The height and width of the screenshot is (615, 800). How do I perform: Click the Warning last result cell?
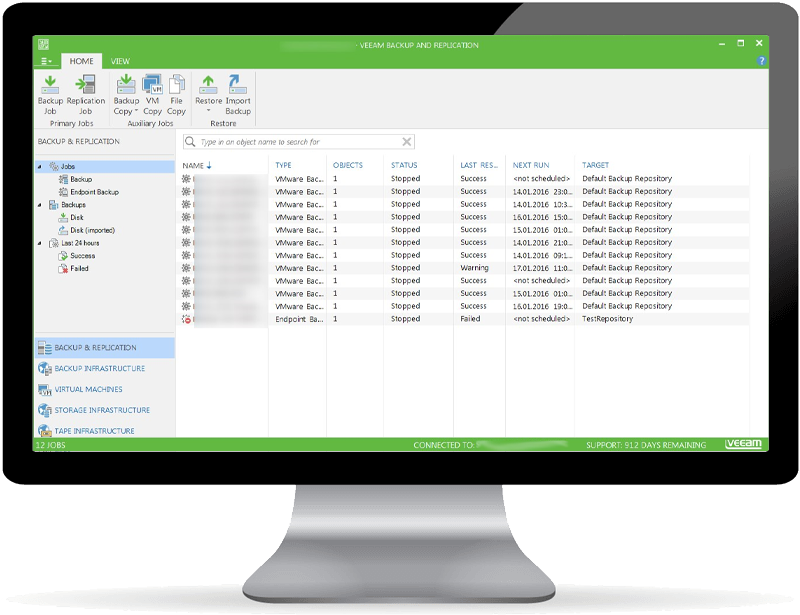click(x=474, y=268)
